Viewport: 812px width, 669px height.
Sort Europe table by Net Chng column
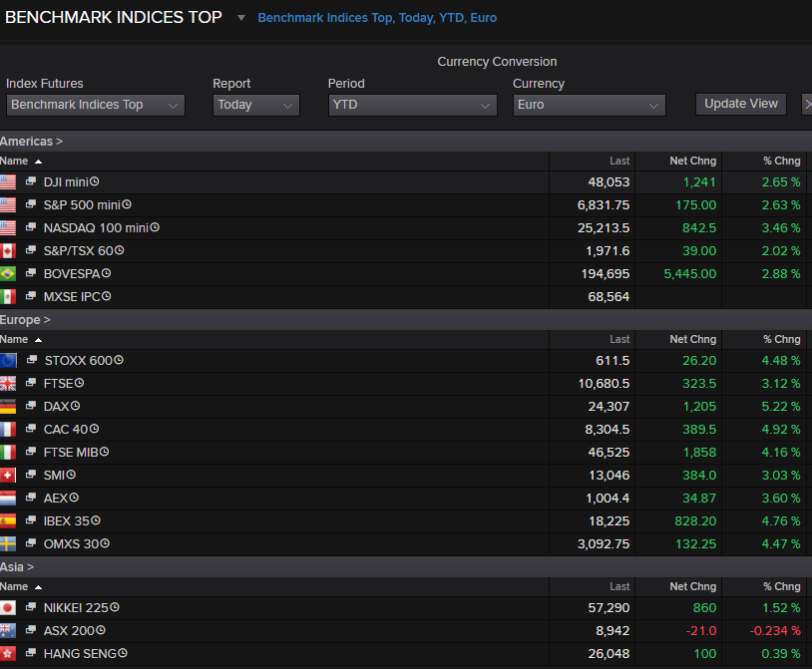(x=693, y=339)
